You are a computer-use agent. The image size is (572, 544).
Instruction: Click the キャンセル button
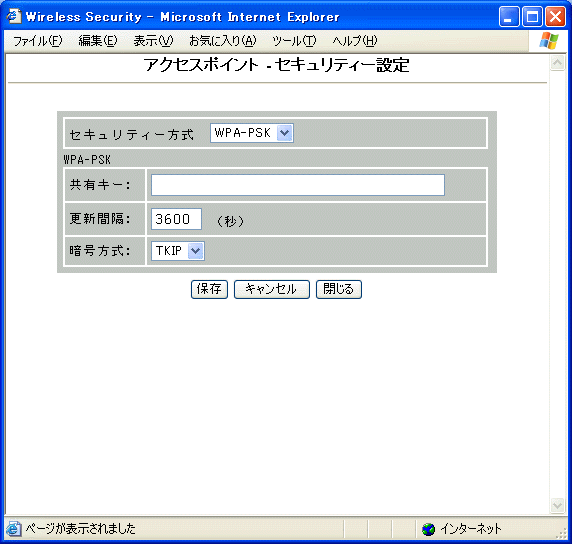[272, 289]
